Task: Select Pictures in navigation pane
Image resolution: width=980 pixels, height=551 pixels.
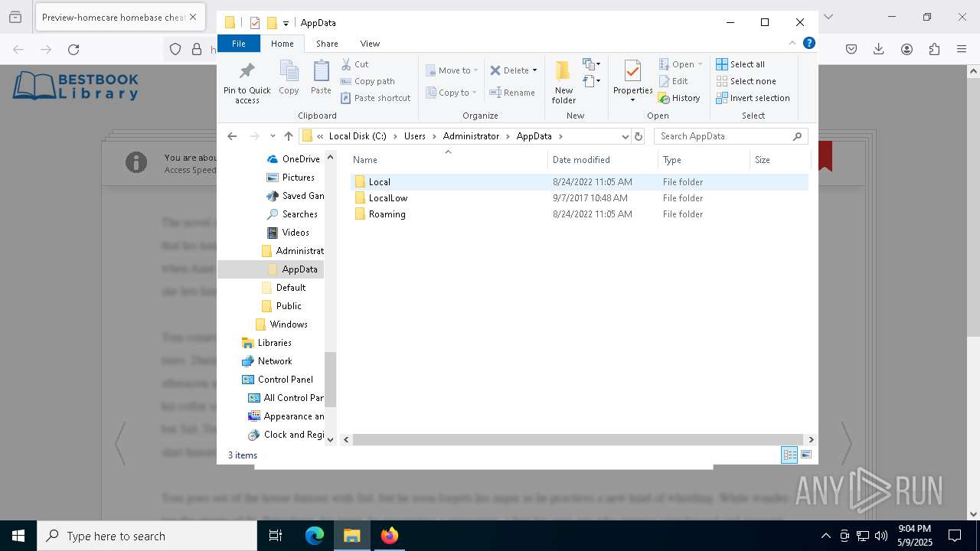Action: [x=291, y=178]
